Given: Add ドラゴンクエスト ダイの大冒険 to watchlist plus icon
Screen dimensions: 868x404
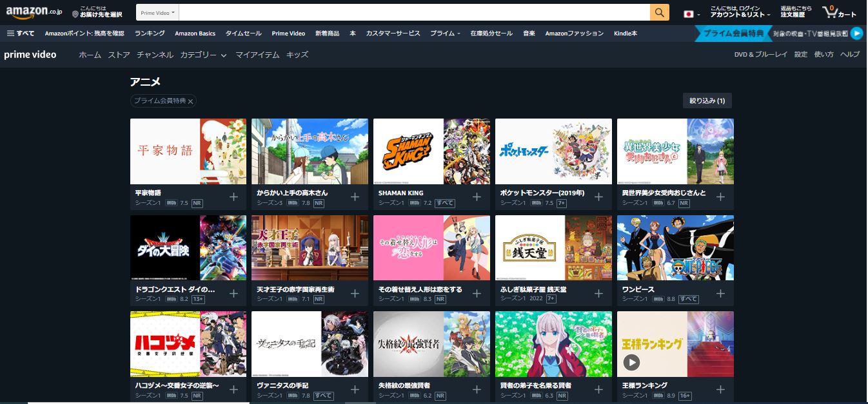Looking at the screenshot, I should (x=233, y=294).
